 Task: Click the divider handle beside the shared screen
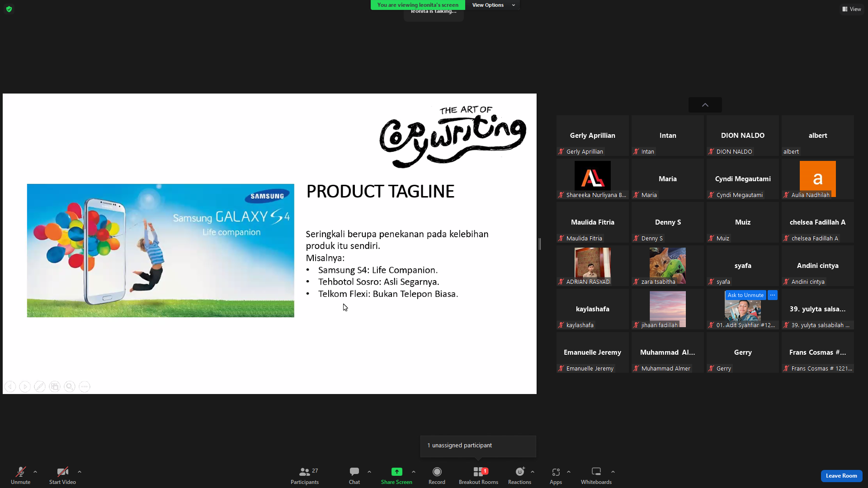pos(540,244)
